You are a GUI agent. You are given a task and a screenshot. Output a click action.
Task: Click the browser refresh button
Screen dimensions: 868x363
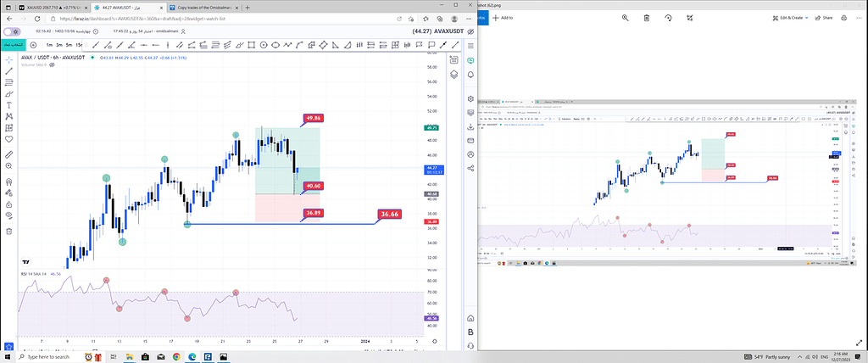click(39, 19)
